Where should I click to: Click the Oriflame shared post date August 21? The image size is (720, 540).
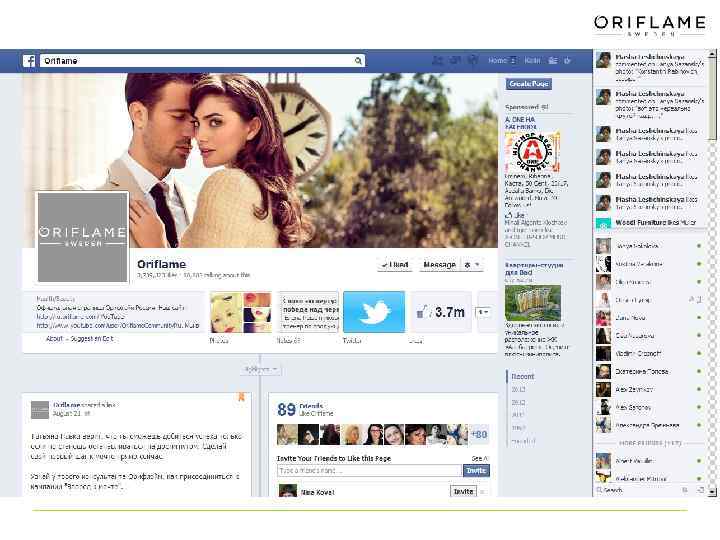68,414
